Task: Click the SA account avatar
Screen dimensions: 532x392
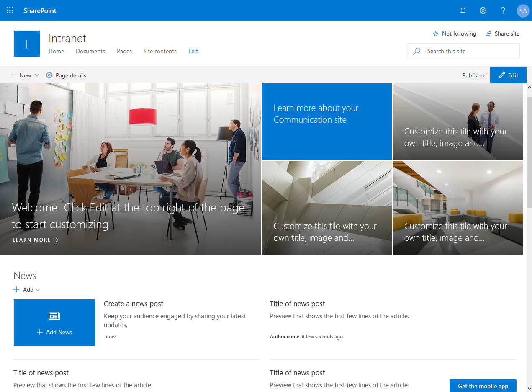Action: (x=523, y=10)
